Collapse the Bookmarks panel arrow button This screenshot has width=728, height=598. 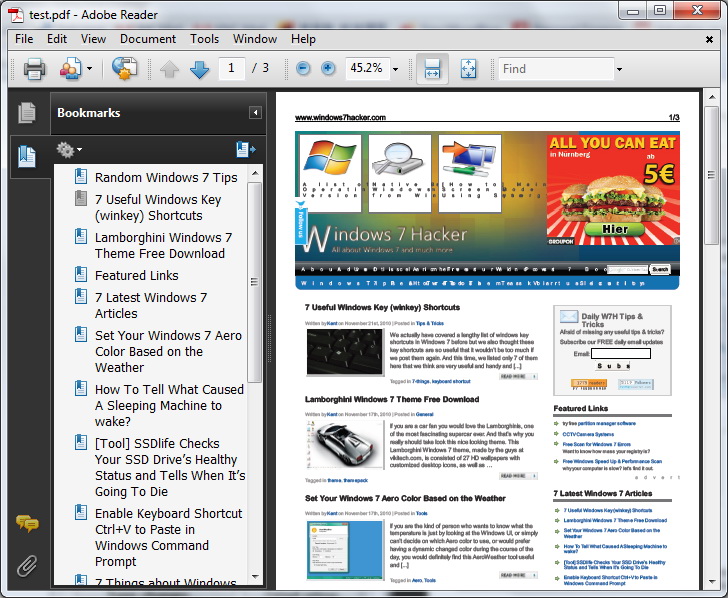point(255,112)
